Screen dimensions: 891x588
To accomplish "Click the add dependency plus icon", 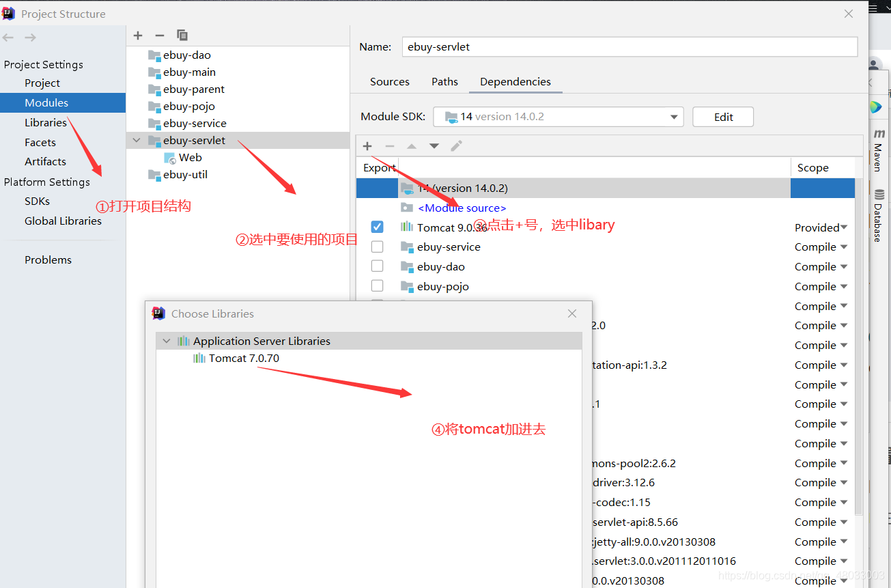I will [367, 146].
